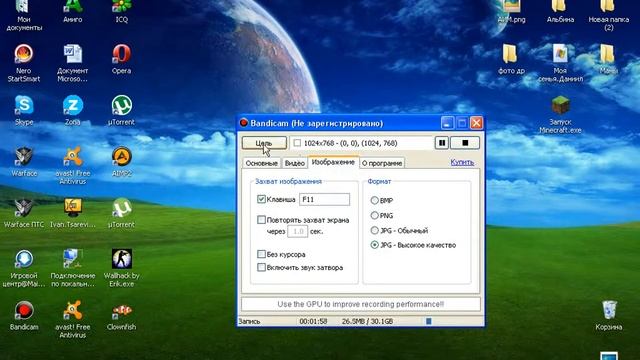Viewport: 640px width, 360px height.
Task: Close the Bandicam window
Action: click(476, 123)
